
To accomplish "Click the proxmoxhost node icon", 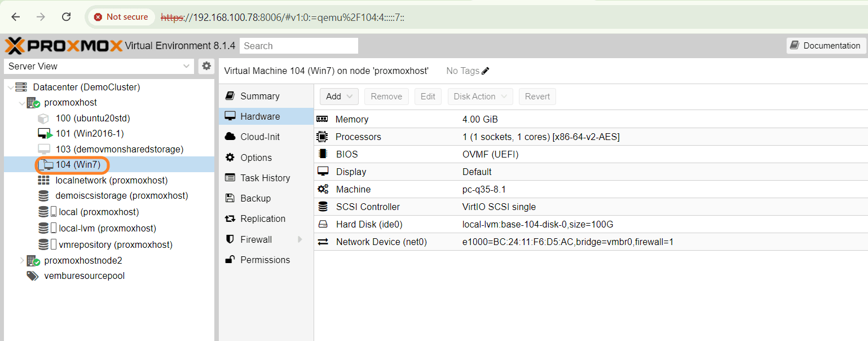I will pos(33,103).
